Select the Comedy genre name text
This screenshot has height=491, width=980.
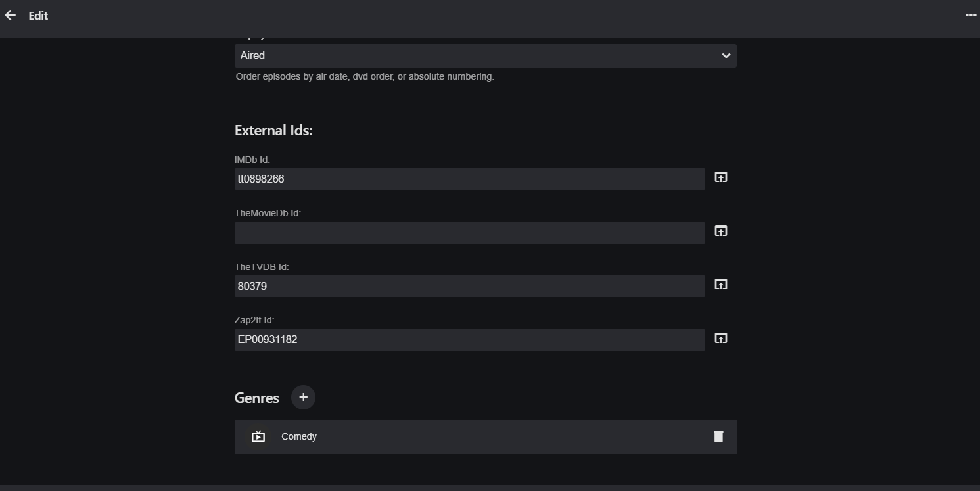click(299, 436)
